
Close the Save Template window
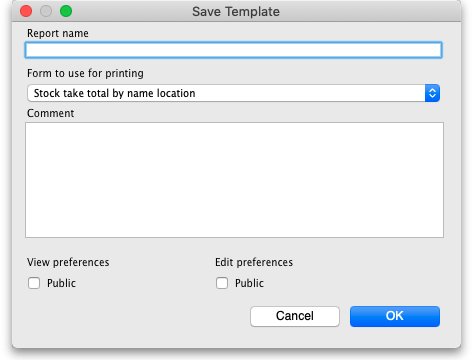pyautogui.click(x=26, y=11)
